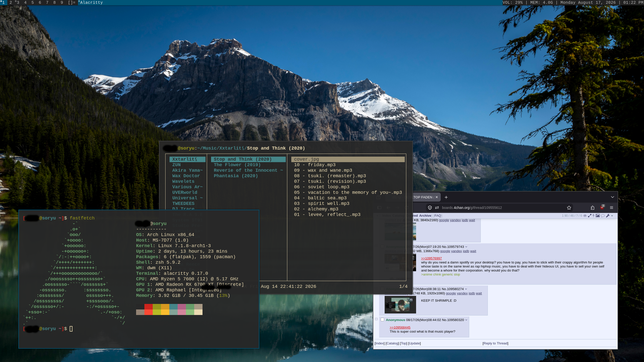The height and width of the screenshot is (362, 644).
Task: Click the bottom [Top] link
Action: point(404,343)
